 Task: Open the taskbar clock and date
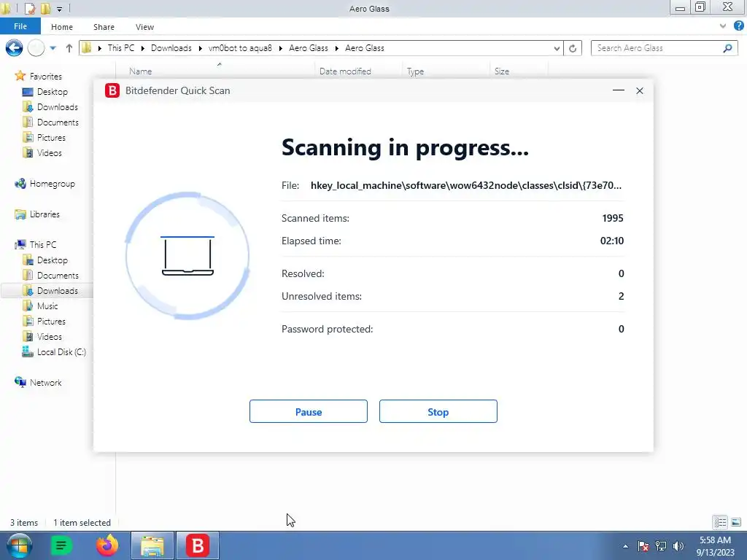pos(715,546)
